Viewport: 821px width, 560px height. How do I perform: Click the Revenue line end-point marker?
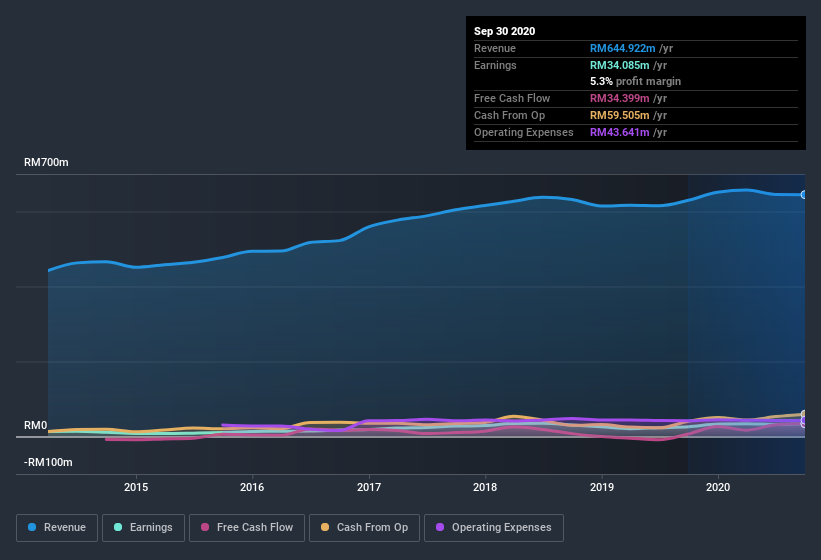click(x=803, y=195)
